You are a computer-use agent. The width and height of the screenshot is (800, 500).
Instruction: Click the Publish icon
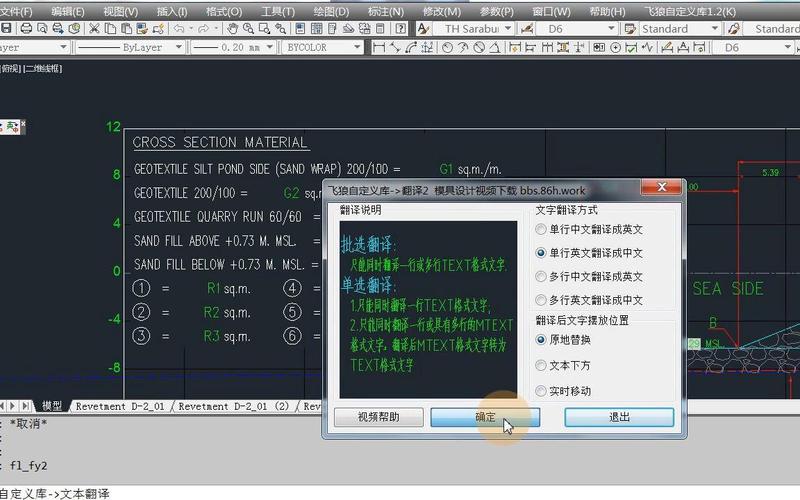coord(58,29)
